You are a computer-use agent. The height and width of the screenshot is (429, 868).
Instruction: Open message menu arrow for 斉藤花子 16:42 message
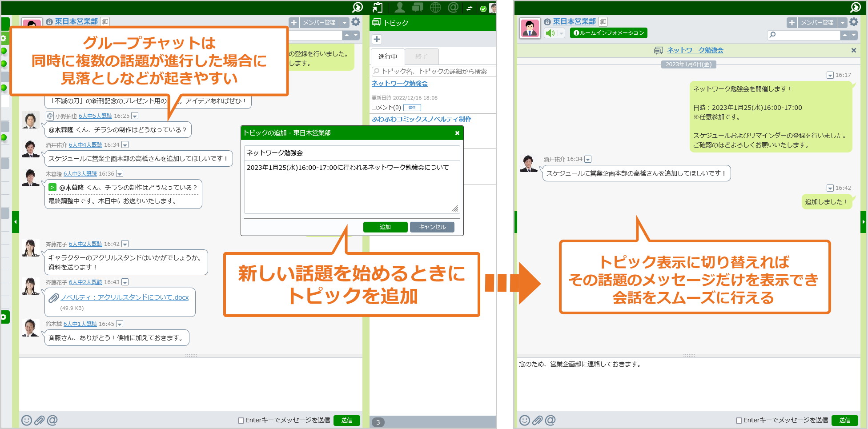[125, 244]
